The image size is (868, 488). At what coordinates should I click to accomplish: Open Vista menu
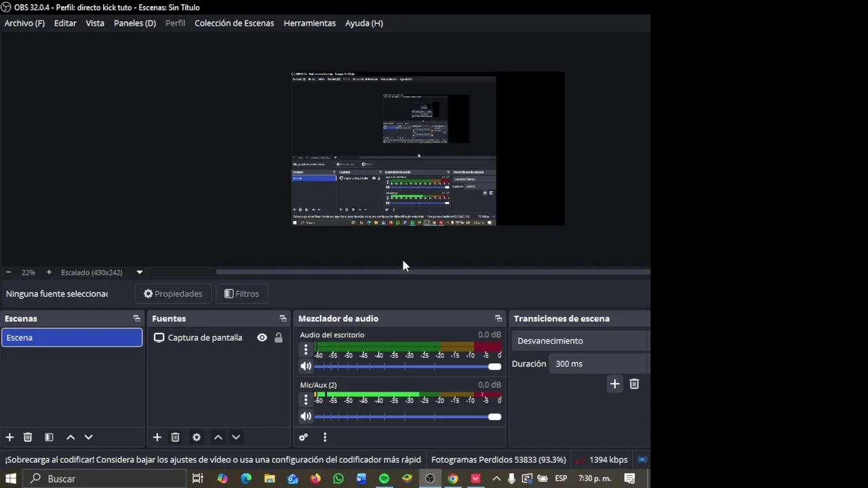click(x=95, y=23)
